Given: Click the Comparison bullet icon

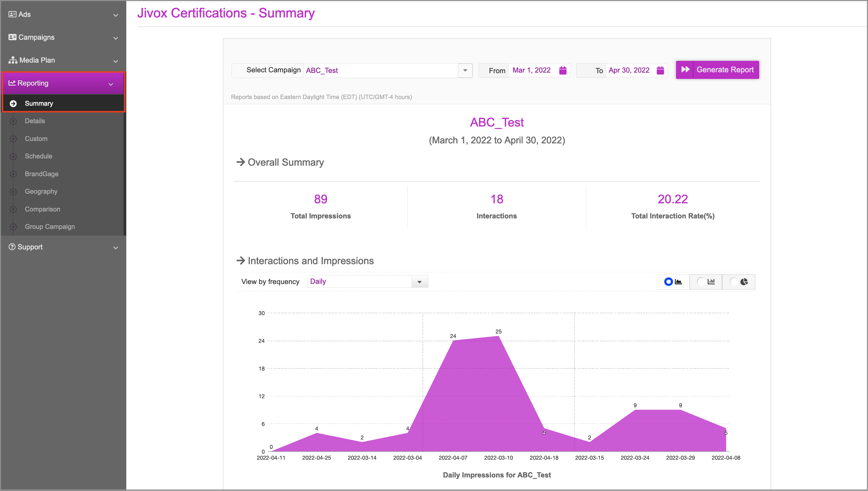Looking at the screenshot, I should coord(13,209).
